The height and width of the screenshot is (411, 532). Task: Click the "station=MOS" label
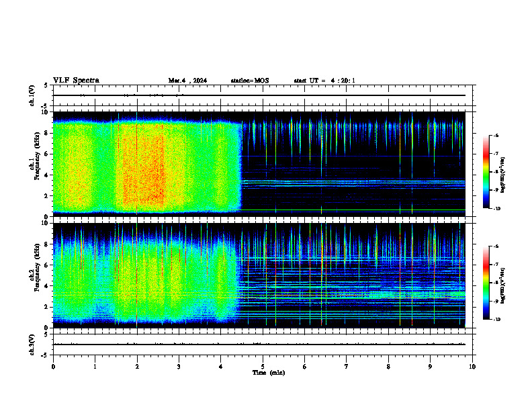pyautogui.click(x=250, y=81)
